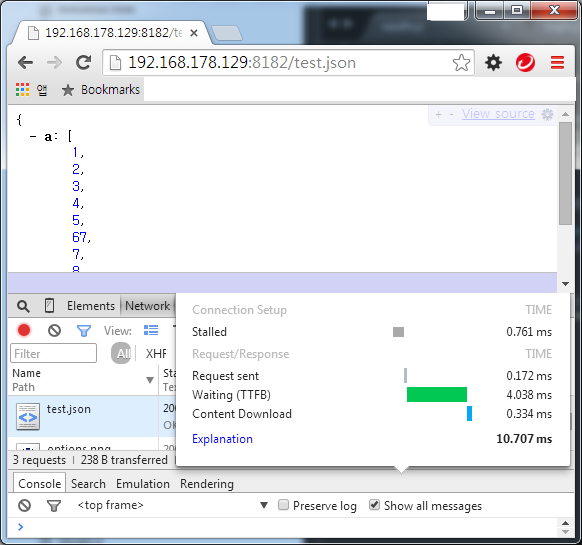Click the browser reload button

[x=84, y=62]
